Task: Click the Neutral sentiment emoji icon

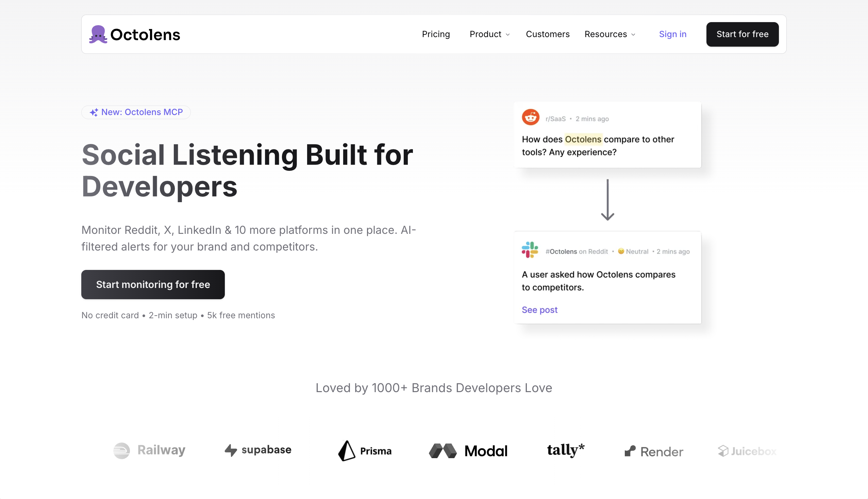Action: click(x=621, y=251)
